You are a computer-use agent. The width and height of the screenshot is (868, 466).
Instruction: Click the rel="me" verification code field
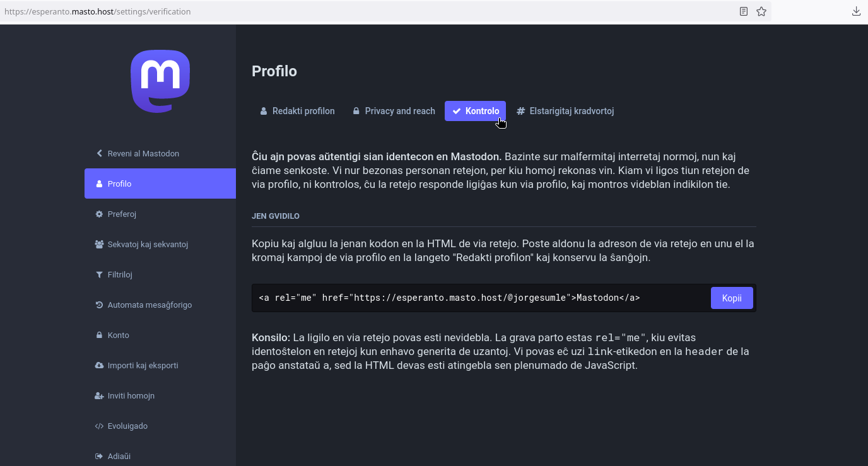tap(479, 298)
